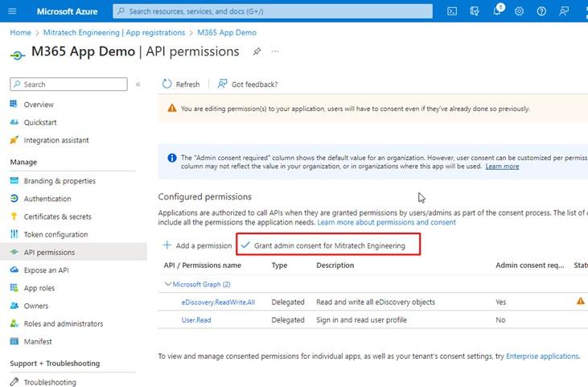Viewport: 588px width, 387px height.
Task: Click the Description column header
Action: (335, 266)
